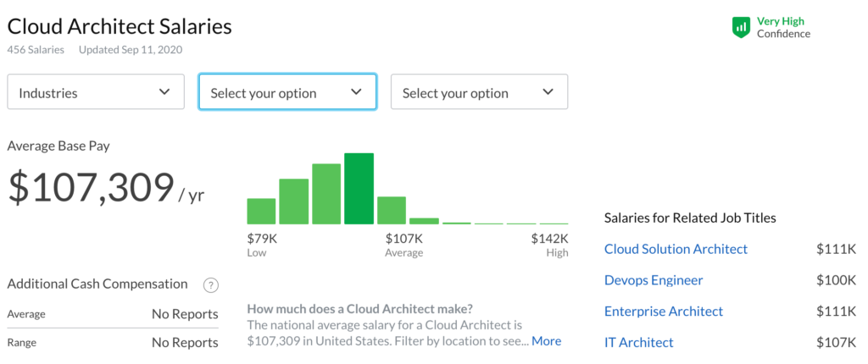Click the third histogram bar from left
This screenshot has width=868, height=364.
[326, 194]
